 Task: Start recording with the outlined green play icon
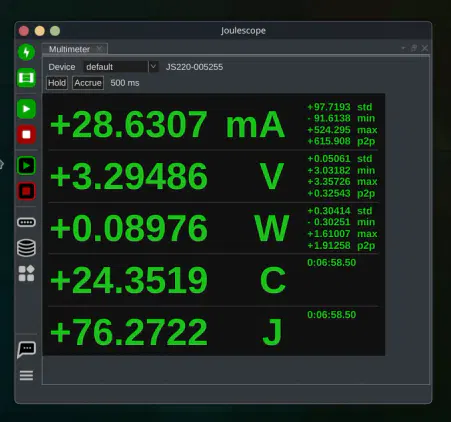point(26,165)
